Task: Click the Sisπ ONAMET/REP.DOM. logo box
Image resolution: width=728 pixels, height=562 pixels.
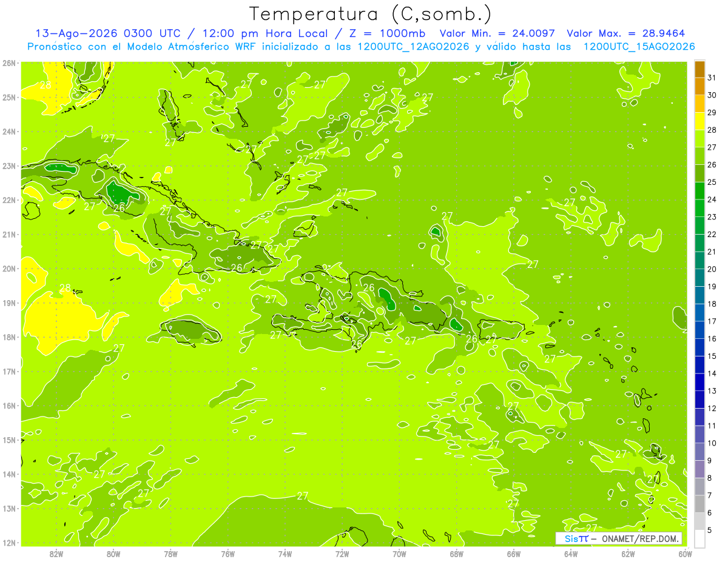Action: click(x=619, y=538)
